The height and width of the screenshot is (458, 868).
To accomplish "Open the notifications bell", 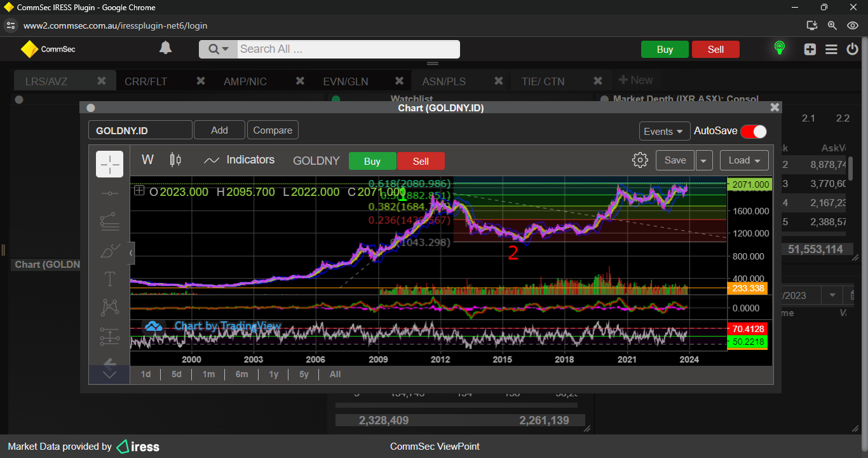I will [165, 48].
